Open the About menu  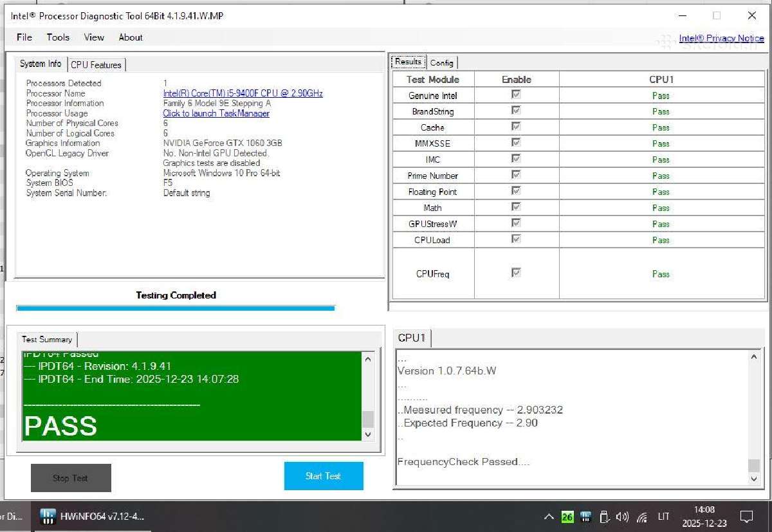[131, 37]
